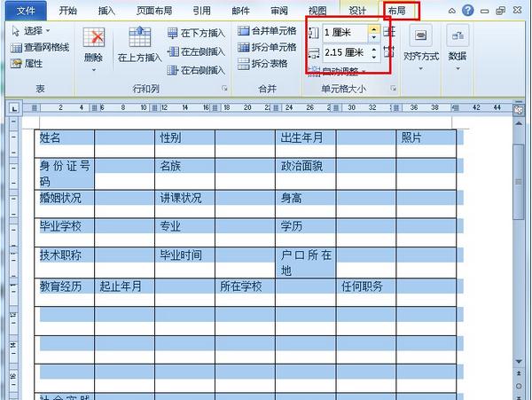532x400 pixels.
Task: Open the 邮件 ribbon tab
Action: (x=240, y=11)
